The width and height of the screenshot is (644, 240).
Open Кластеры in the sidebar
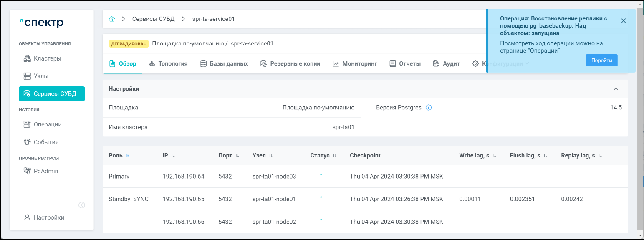coord(47,58)
